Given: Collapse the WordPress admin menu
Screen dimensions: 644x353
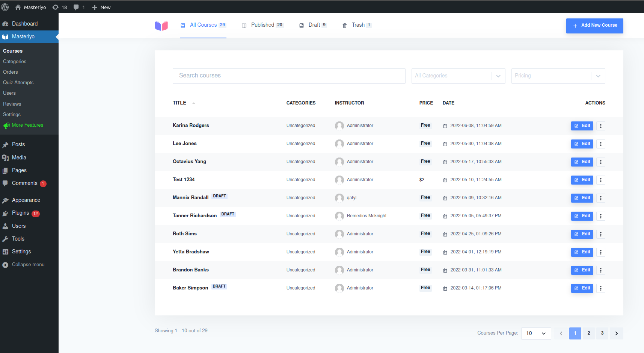Looking at the screenshot, I should point(23,265).
